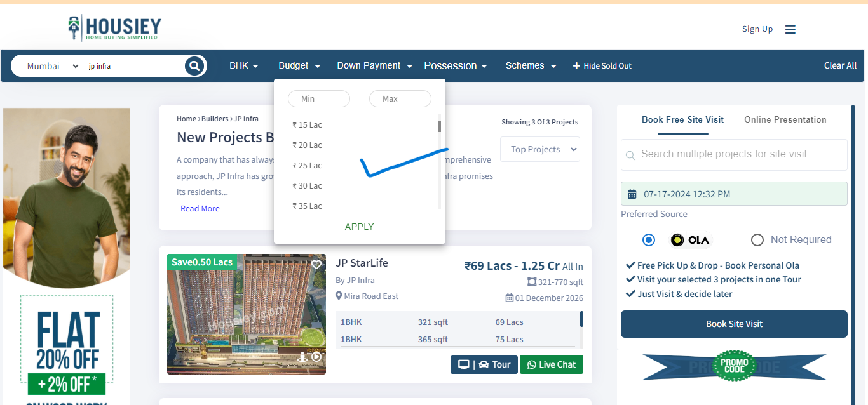Click the calendar icon in date field
Image resolution: width=868 pixels, height=405 pixels.
pos(632,194)
